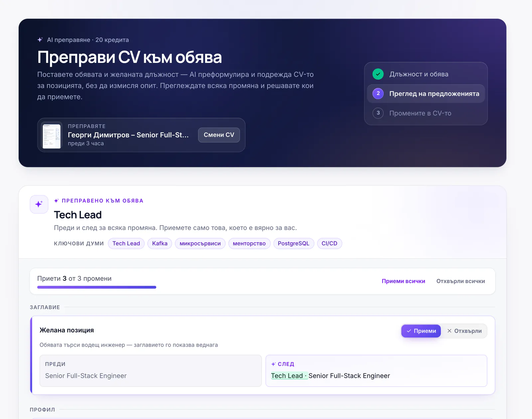Click the "Tech Lead" position heading

78,215
